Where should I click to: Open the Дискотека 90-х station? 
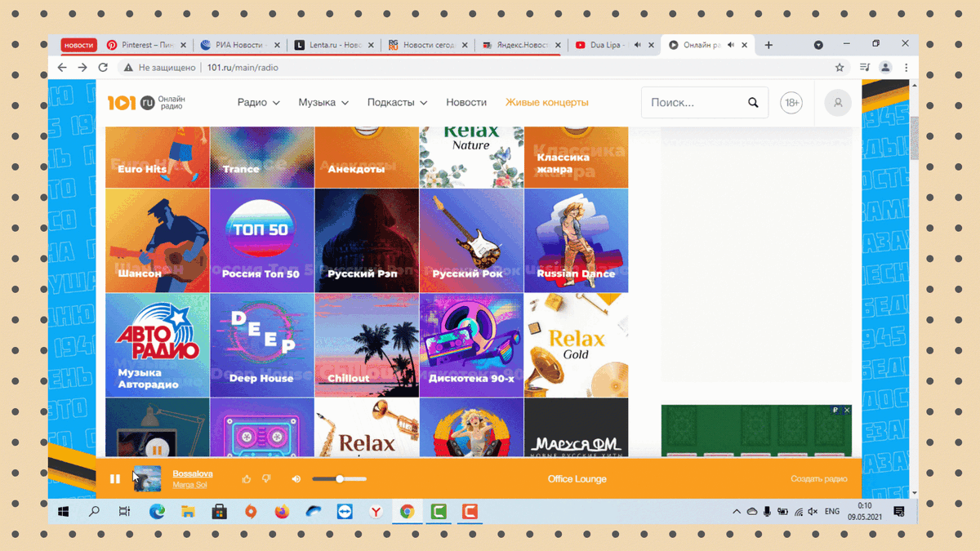pos(471,345)
